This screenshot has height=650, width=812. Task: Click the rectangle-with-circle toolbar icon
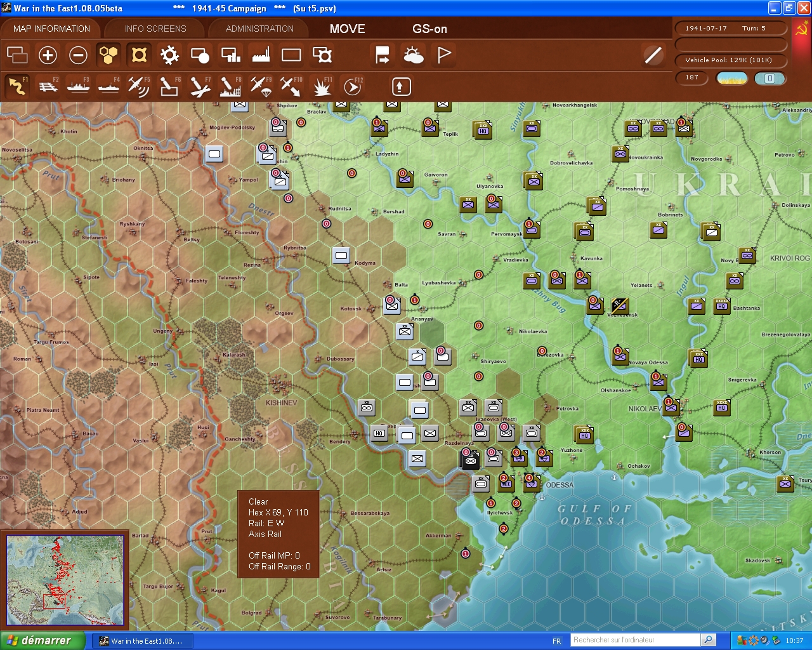(x=200, y=55)
